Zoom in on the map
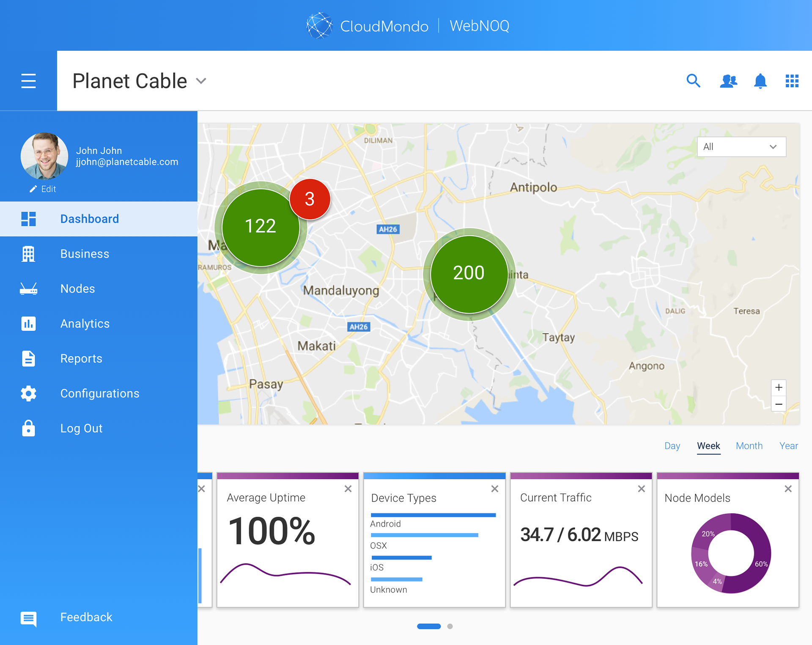812x645 pixels. pos(779,387)
